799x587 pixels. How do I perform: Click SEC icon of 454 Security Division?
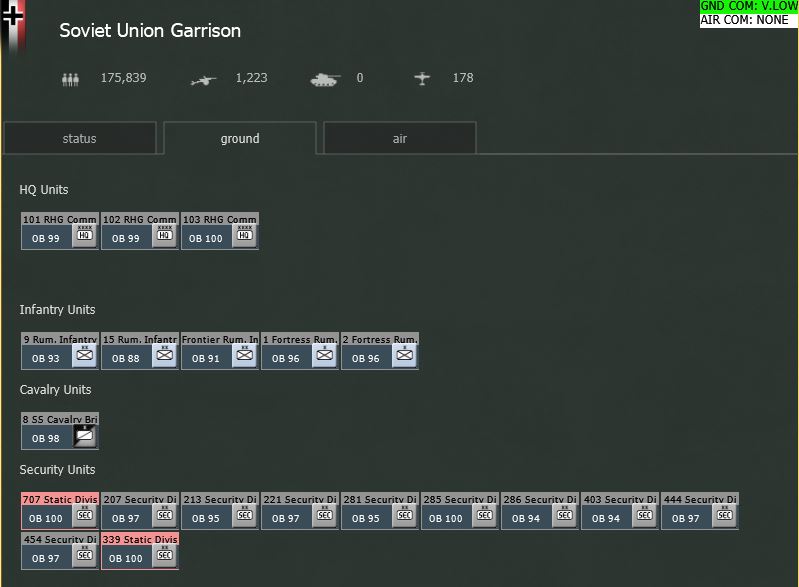point(85,555)
